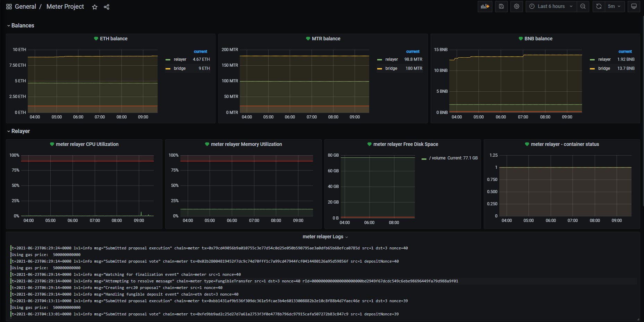Toggle relayer series in ETH balance legend

pyautogui.click(x=180, y=59)
